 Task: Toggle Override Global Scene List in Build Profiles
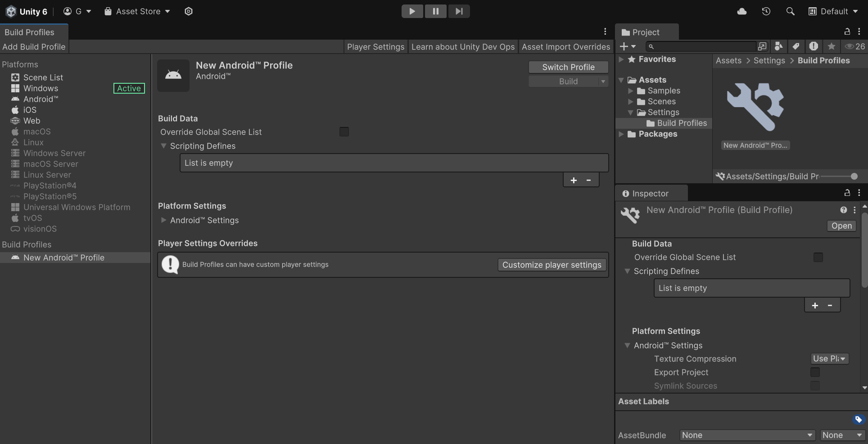click(x=344, y=132)
